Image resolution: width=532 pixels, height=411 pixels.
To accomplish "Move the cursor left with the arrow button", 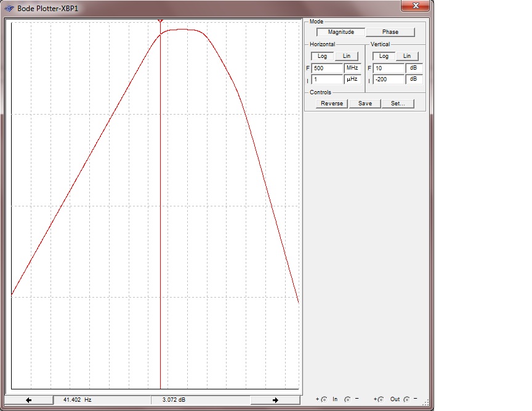I will click(29, 400).
